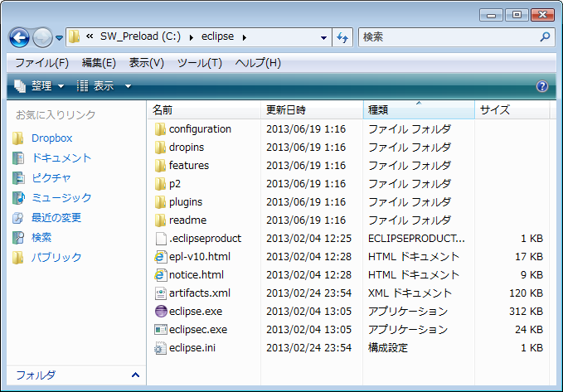Open the 整理 toolbar dropdown
This screenshot has height=392, width=563.
point(39,86)
